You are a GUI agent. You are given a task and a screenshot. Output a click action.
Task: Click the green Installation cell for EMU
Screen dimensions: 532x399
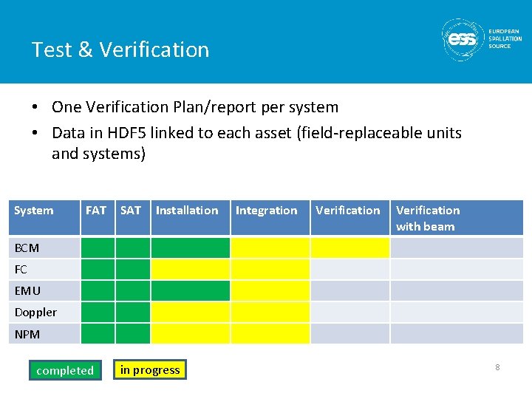click(191, 291)
